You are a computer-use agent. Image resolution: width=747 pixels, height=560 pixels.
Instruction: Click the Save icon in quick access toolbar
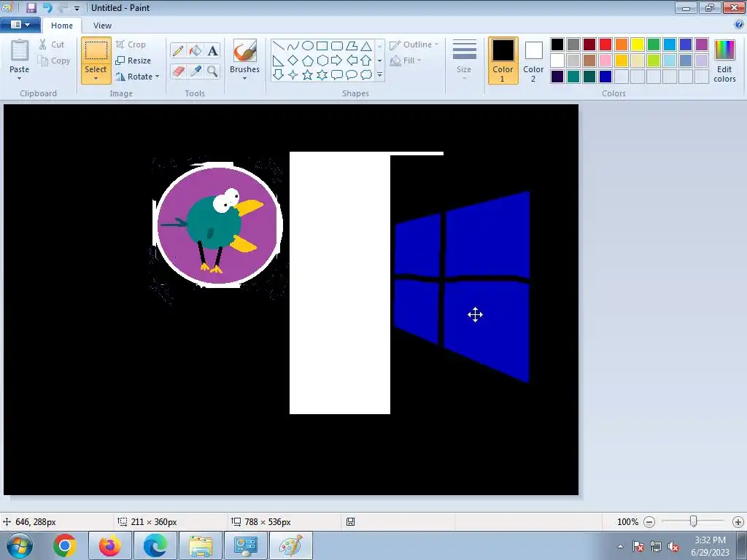click(31, 7)
